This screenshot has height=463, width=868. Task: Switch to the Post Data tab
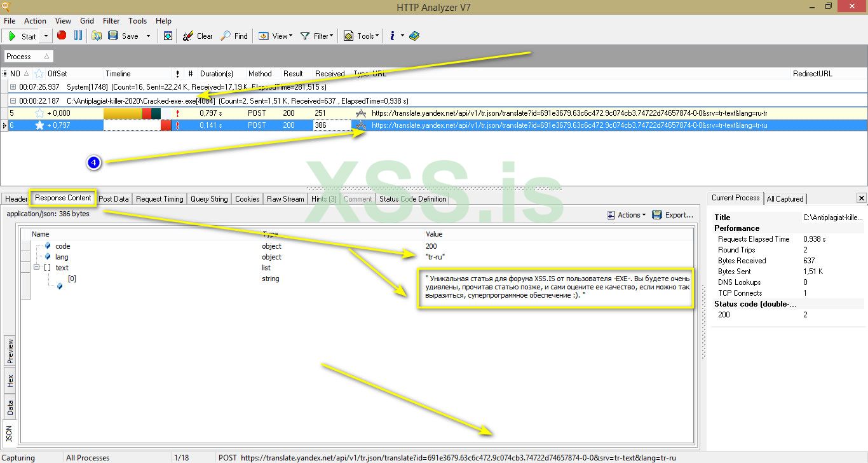click(114, 199)
